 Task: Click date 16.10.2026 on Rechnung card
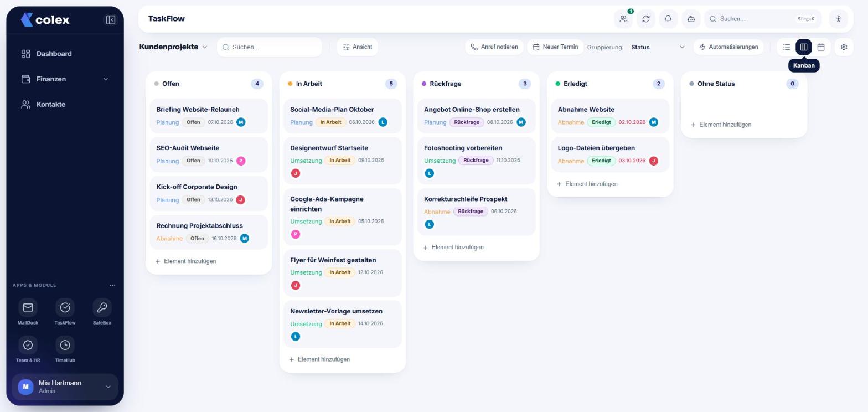(x=224, y=239)
